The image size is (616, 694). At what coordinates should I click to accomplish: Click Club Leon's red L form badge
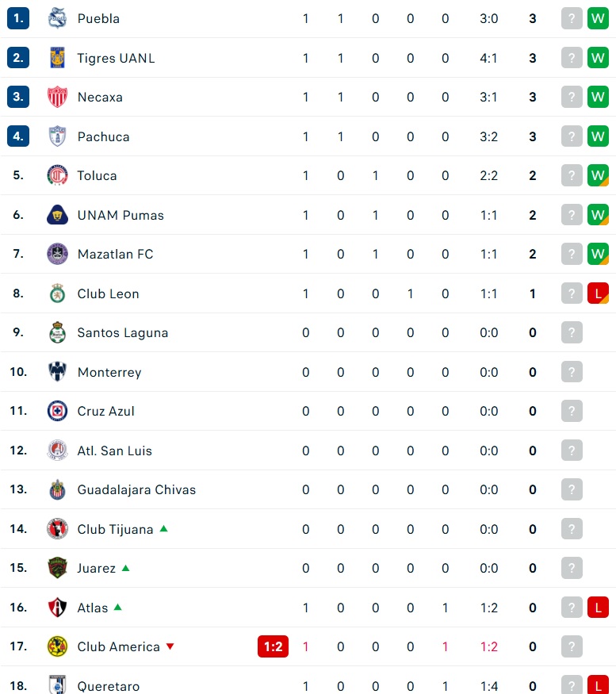point(598,293)
